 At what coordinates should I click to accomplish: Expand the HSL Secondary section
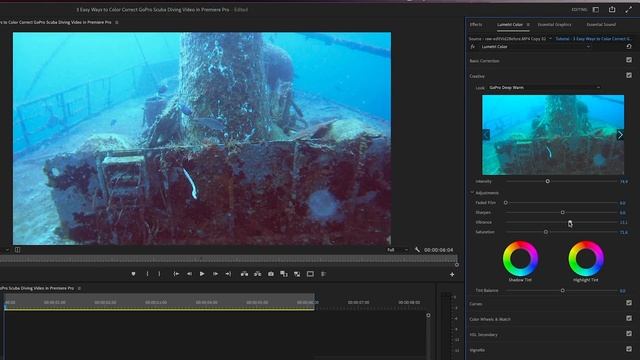(484, 335)
